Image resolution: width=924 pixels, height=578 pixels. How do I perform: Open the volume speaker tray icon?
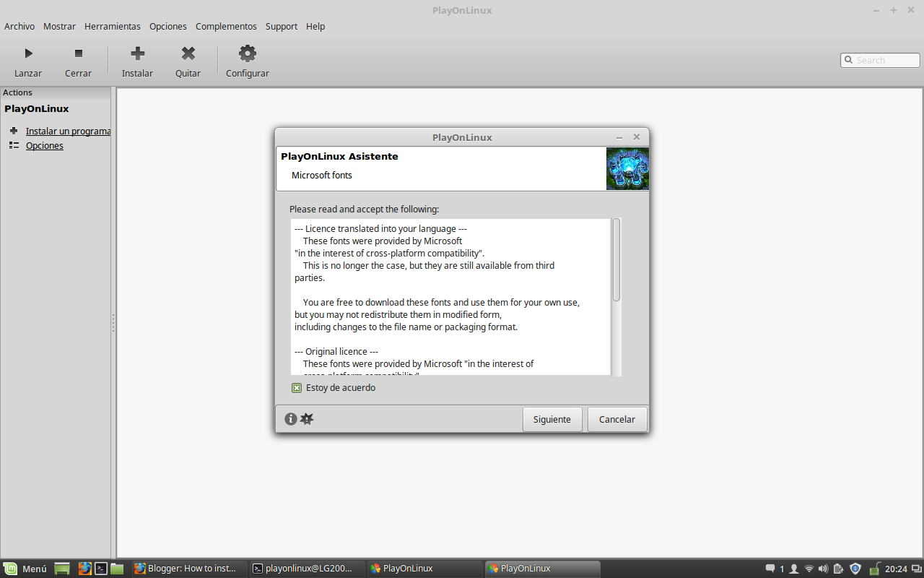(x=824, y=569)
